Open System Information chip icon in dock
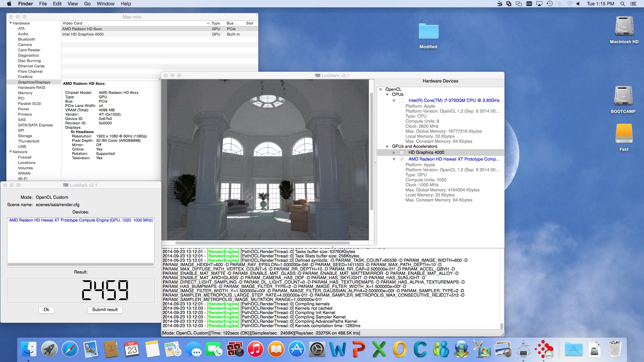Image resolution: width=644 pixels, height=362 pixels. pyautogui.click(x=523, y=349)
